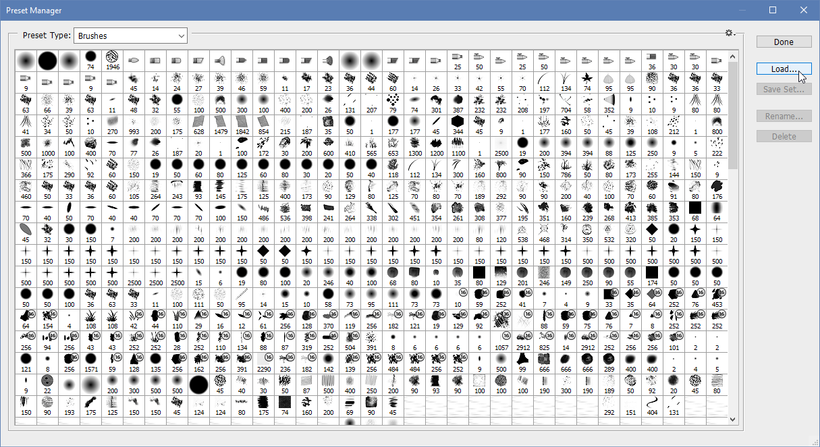This screenshot has width=820, height=447.
Task: Select the 453 brush preset
Action: point(717,298)
